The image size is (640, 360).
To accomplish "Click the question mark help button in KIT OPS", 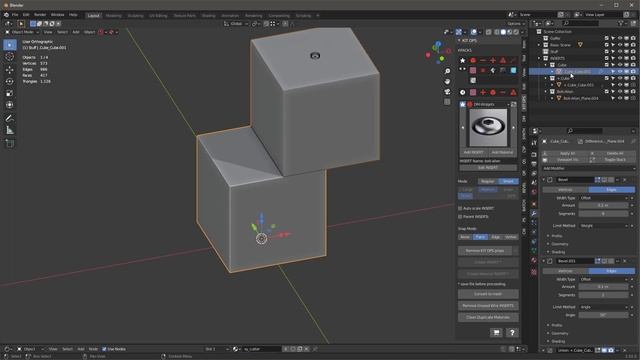I will (x=512, y=333).
